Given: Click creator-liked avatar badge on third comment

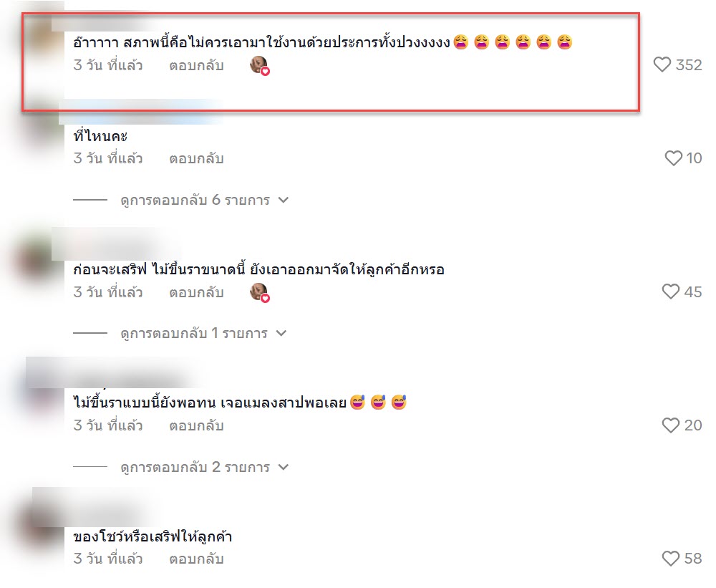Looking at the screenshot, I should point(259,292).
